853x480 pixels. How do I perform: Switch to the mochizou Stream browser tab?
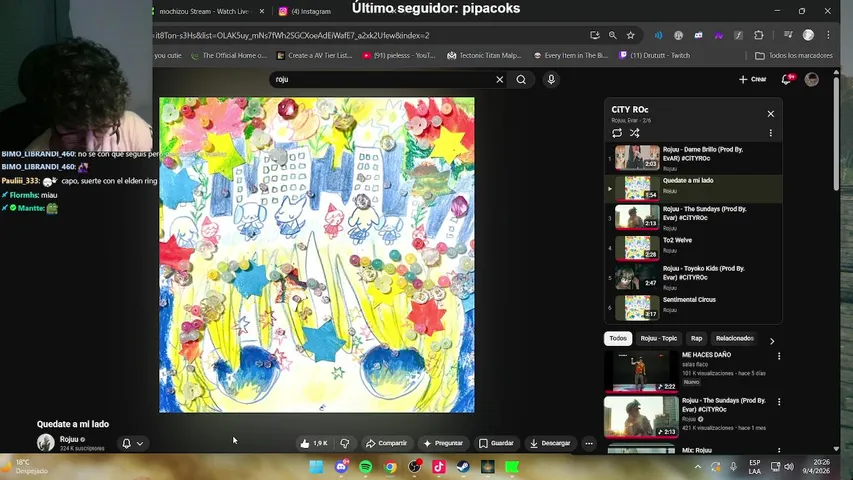click(x=204, y=11)
